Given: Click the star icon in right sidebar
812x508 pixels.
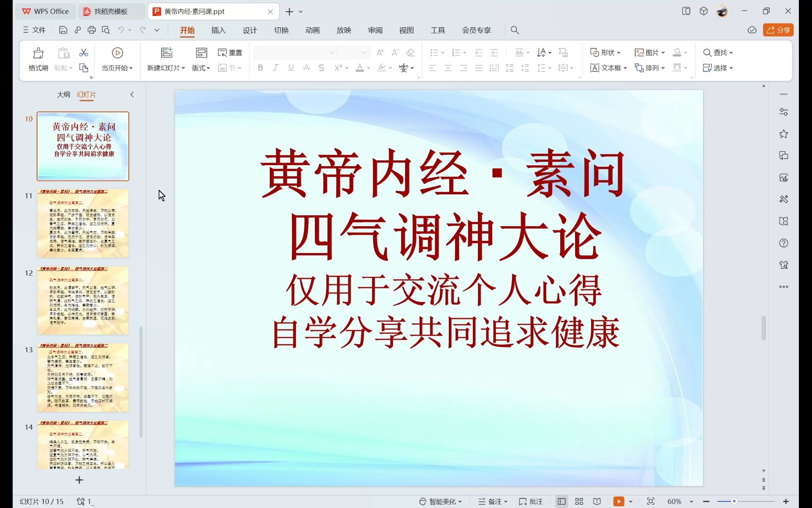Looking at the screenshot, I should tap(783, 134).
